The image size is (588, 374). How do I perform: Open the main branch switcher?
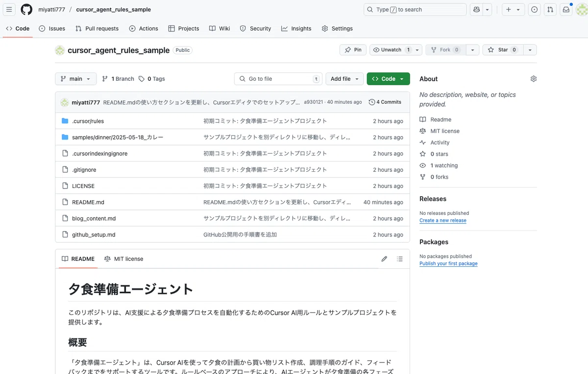tap(76, 79)
